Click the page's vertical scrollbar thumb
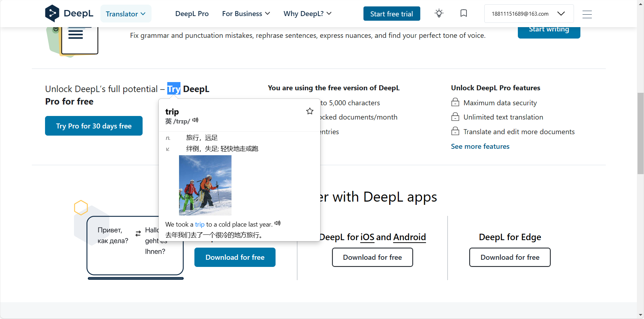 tap(640, 133)
